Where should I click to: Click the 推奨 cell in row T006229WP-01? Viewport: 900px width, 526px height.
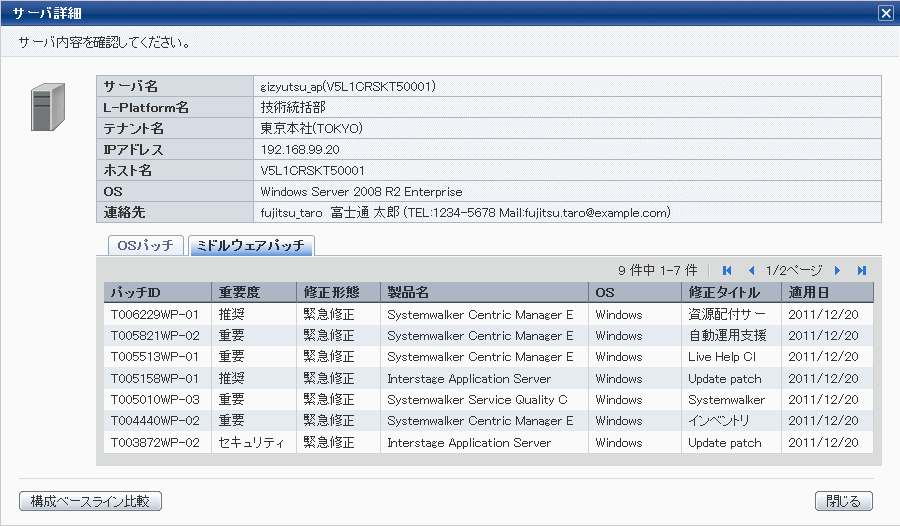click(x=231, y=315)
